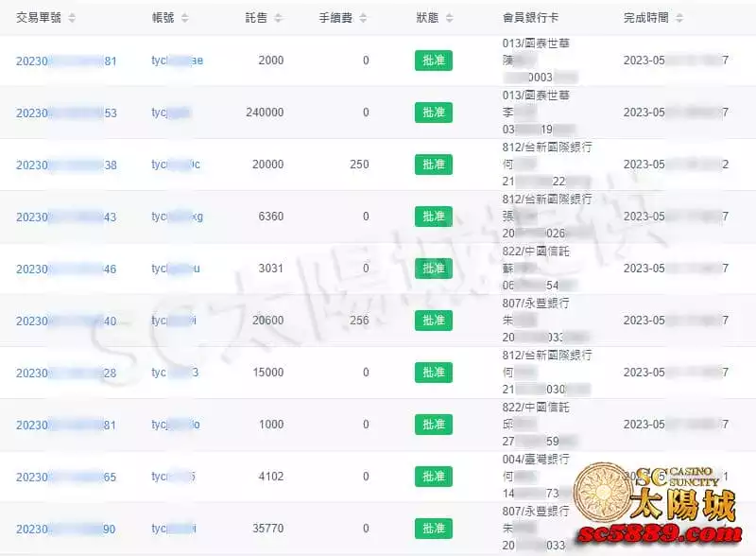Open transaction link ending 40
This screenshot has height=556, width=756.
pos(66,321)
